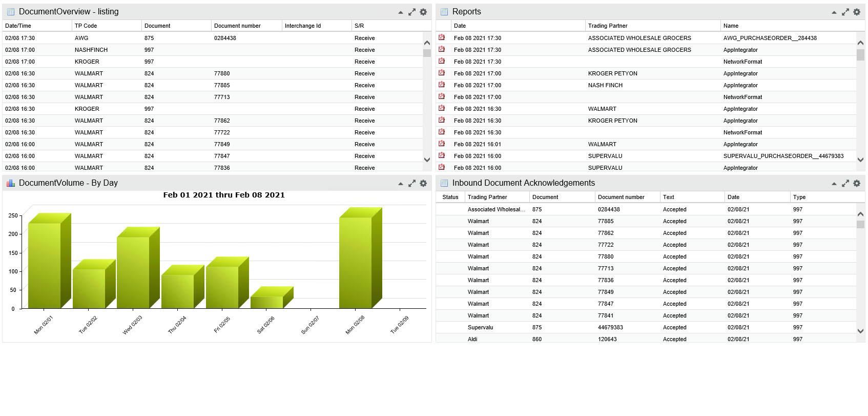Click the Reports panel title icon
868x416 pixels.
444,12
